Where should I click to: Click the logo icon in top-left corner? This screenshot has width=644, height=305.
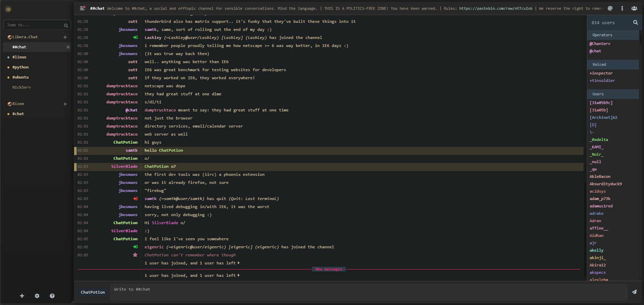pyautogui.click(x=8, y=9)
